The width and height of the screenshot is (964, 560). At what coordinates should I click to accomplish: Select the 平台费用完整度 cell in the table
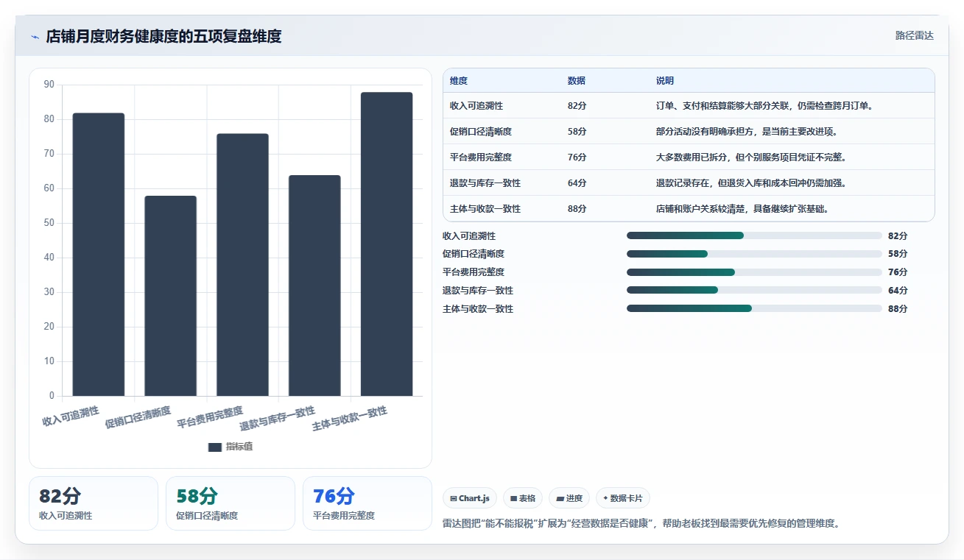481,157
